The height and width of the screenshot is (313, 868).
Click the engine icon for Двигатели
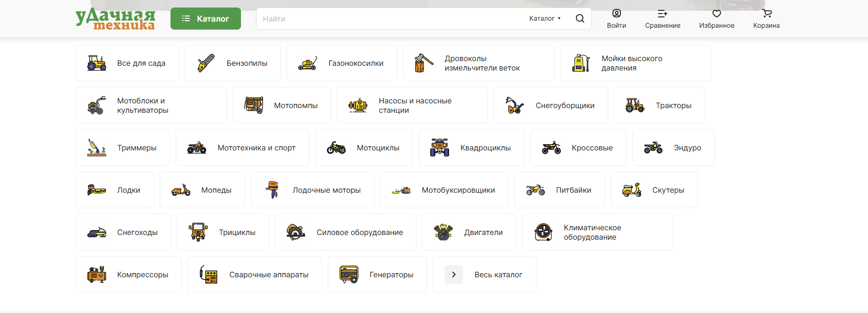443,232
